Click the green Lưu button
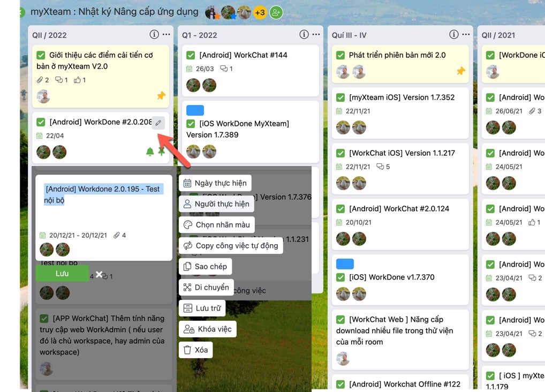 62,274
